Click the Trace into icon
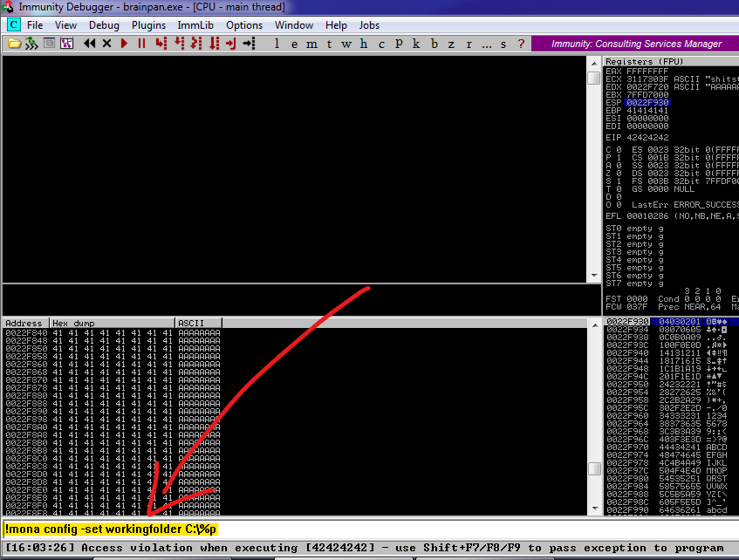 point(196,44)
